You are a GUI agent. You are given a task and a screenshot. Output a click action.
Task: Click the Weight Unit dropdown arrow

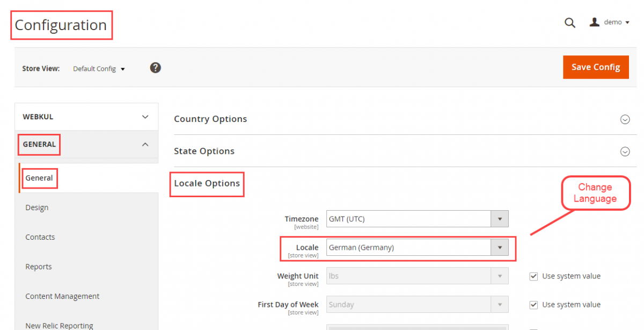click(500, 276)
